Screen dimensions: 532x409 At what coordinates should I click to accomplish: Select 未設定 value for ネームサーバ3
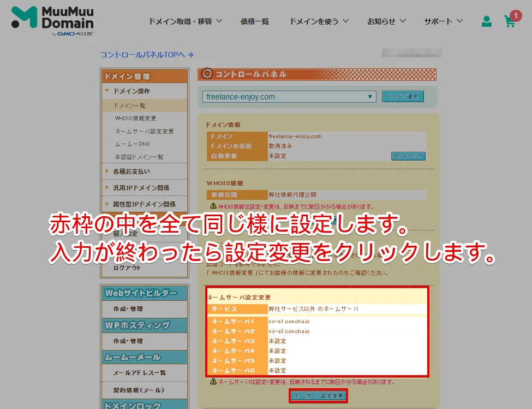point(278,341)
